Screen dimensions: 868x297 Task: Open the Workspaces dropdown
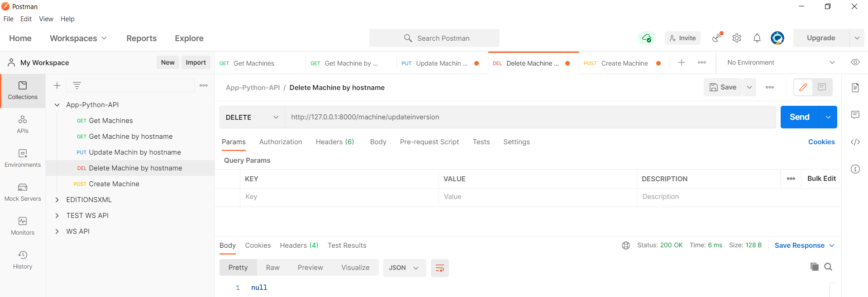pyautogui.click(x=78, y=38)
